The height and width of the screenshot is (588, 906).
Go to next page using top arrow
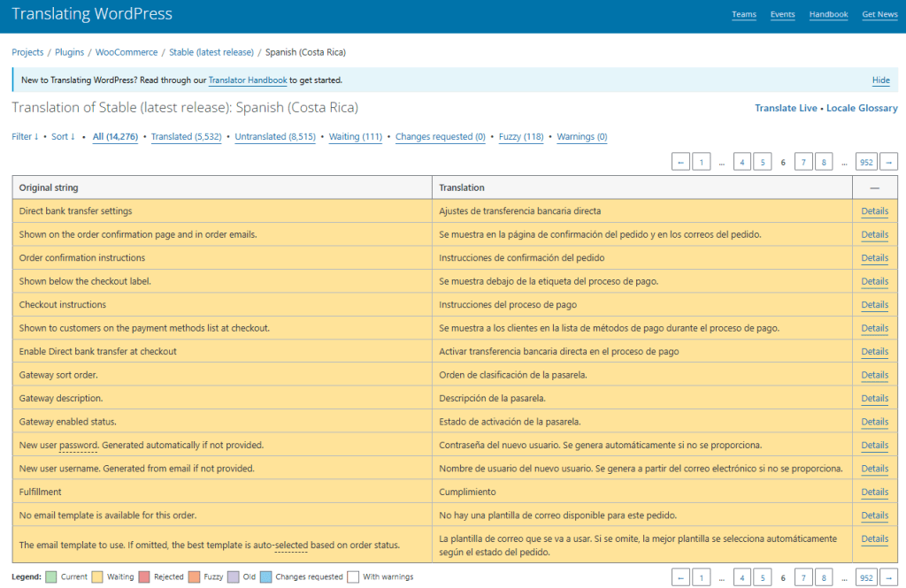click(x=889, y=162)
